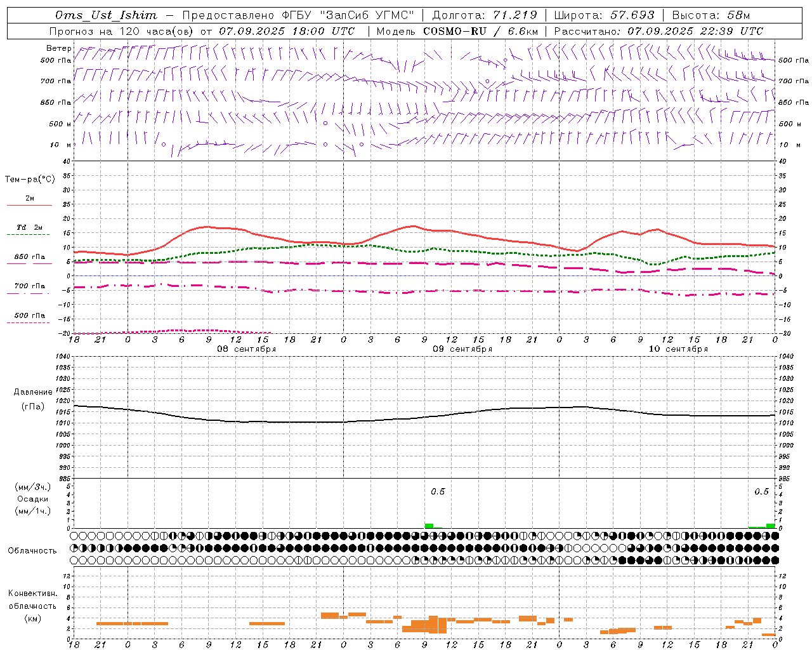Click the dashed line sample under Td 2м
This screenshot has height=650, width=812.
[29, 235]
